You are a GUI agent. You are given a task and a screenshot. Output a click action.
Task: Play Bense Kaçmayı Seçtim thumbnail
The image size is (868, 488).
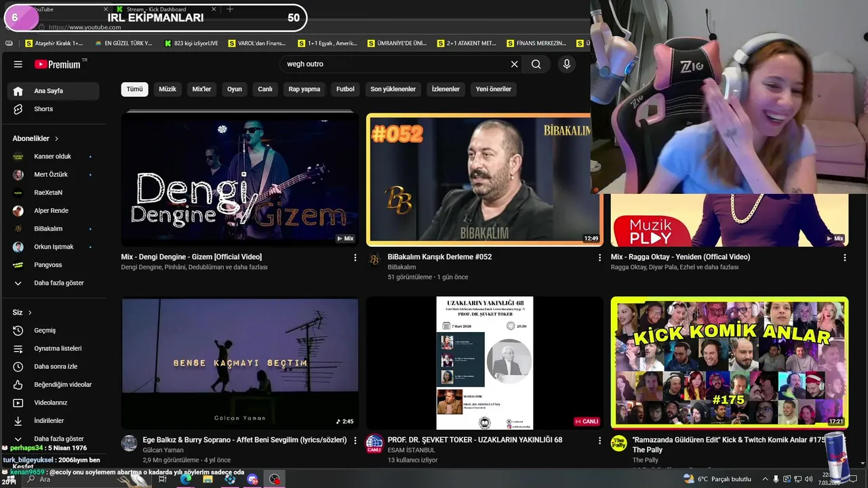click(x=240, y=363)
